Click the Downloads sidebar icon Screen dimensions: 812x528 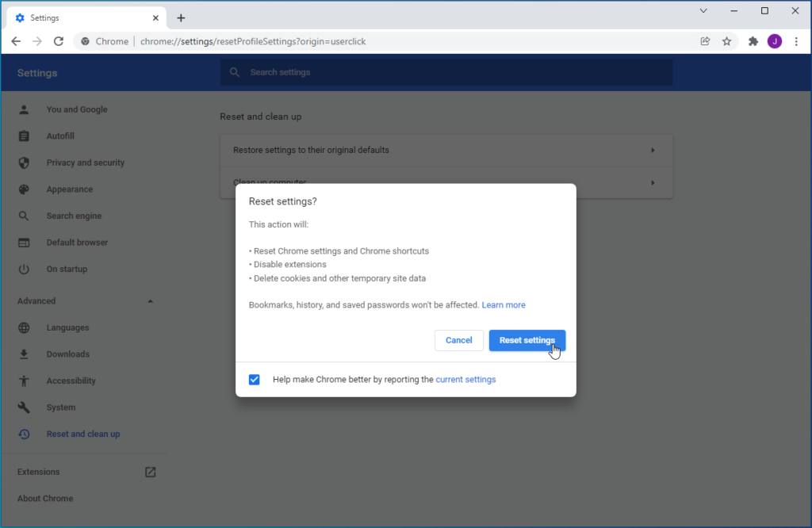[x=24, y=354]
